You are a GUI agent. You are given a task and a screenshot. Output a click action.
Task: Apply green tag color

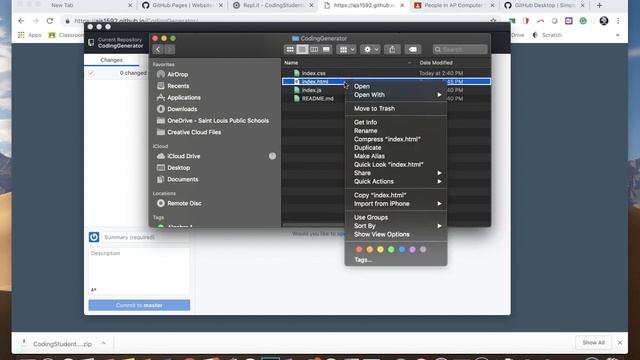pos(391,249)
